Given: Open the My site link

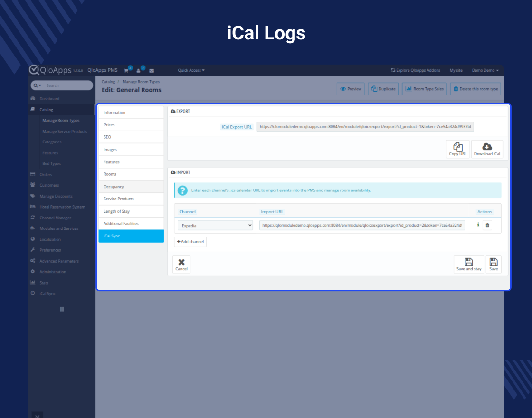Looking at the screenshot, I should 456,70.
